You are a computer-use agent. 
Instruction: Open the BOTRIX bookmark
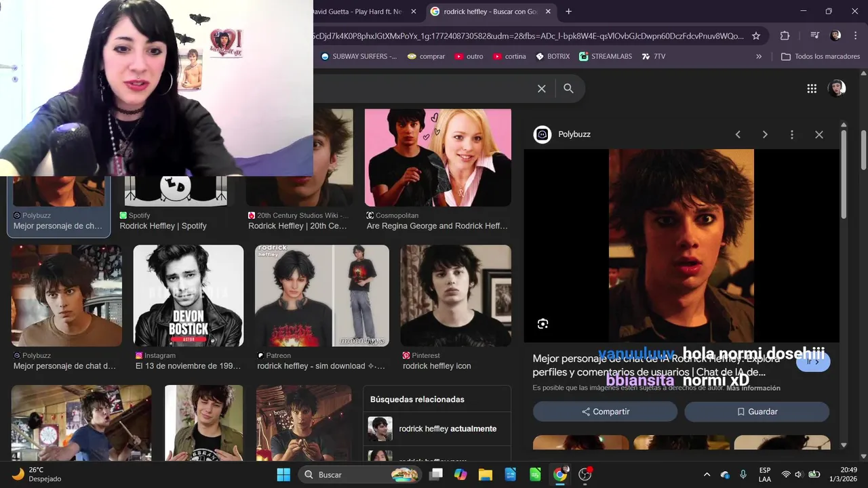(x=553, y=56)
